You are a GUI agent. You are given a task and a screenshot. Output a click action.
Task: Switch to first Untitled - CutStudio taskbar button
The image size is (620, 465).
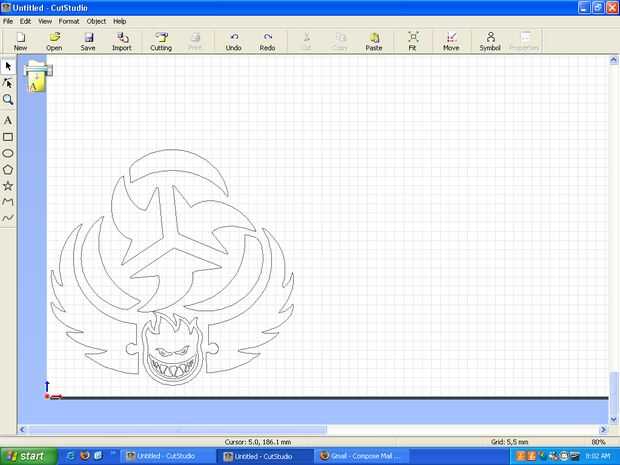pyautogui.click(x=168, y=456)
